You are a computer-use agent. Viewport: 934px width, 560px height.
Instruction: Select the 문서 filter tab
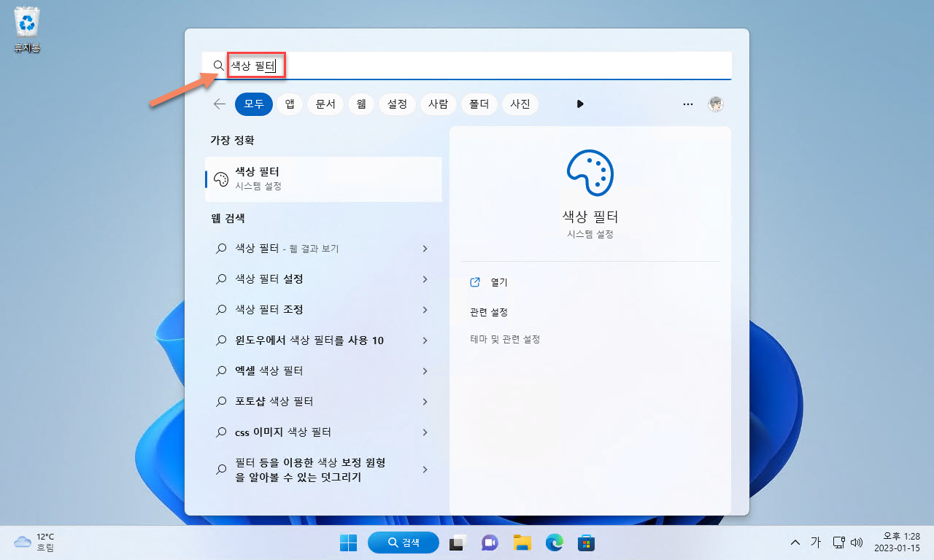[x=325, y=104]
